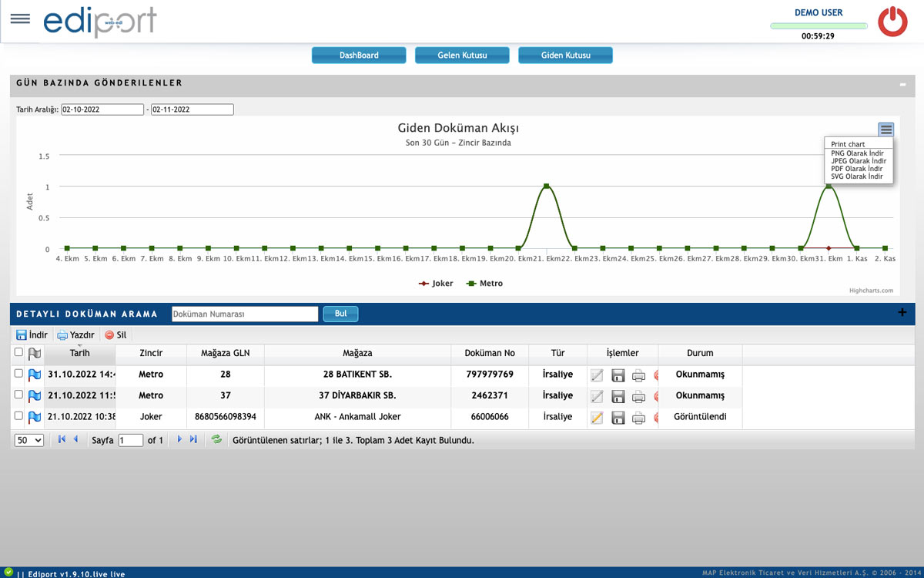The image size is (924, 578).
Task: Click the Yazdır printer toolbar button
Action: 75,335
